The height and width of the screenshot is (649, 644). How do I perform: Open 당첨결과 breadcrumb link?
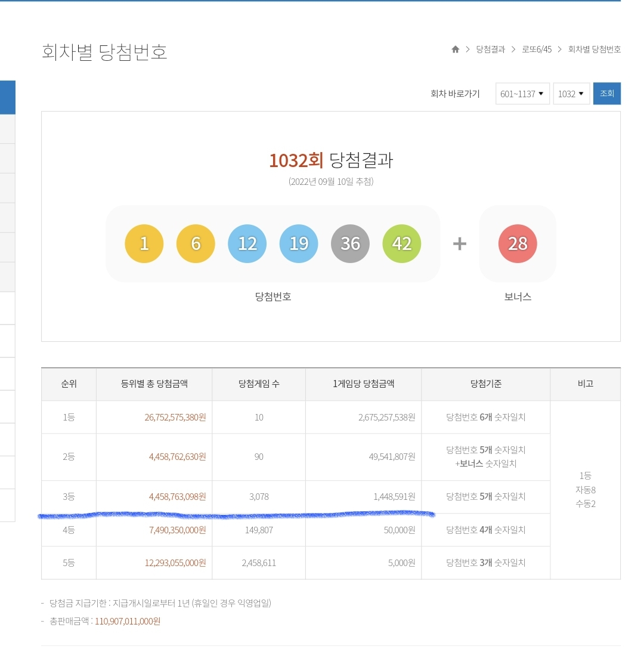click(x=490, y=50)
